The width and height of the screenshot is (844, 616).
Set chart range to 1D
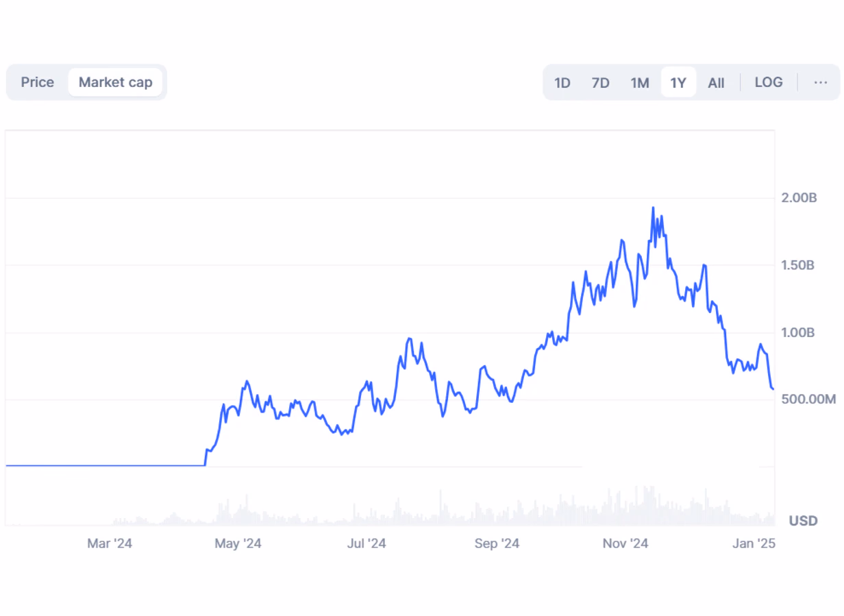pyautogui.click(x=562, y=83)
